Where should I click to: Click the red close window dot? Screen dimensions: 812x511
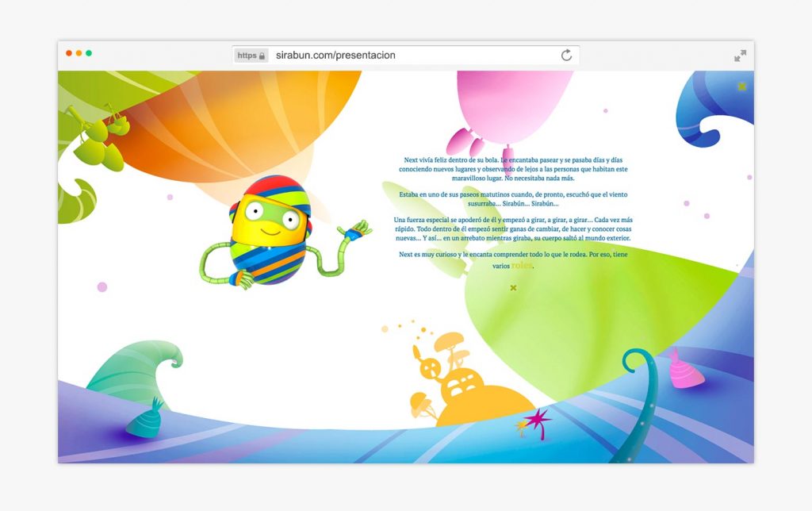(x=69, y=53)
